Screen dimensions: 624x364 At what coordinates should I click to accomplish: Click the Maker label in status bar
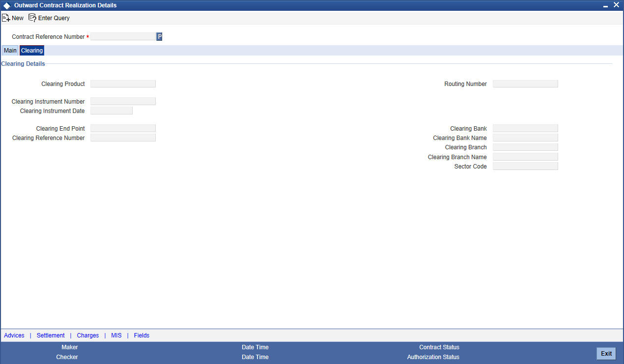point(70,347)
